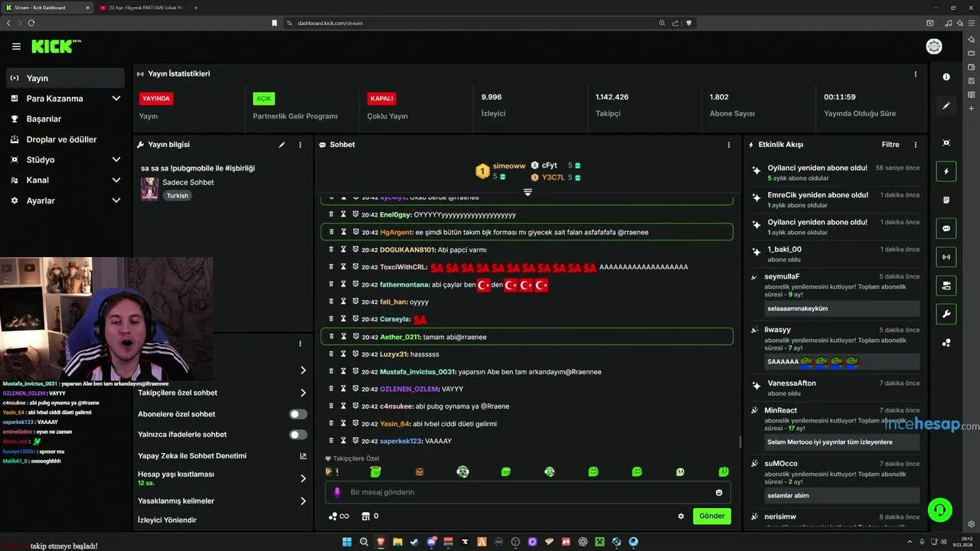The image size is (980, 551).
Task: Focus the Bir mesaj gönderin input
Action: coord(528,492)
